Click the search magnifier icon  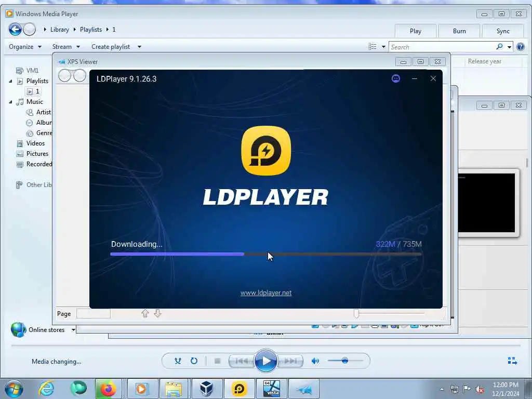coord(499,46)
